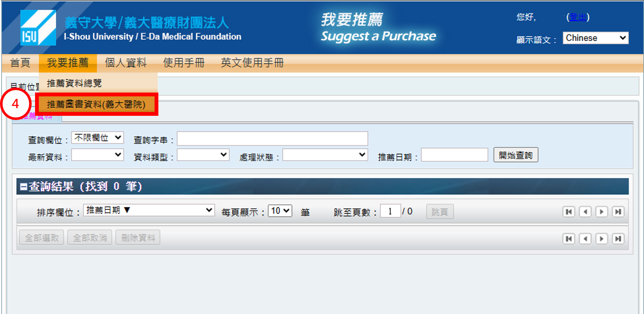Focus the 查詢字串 text field

tap(272, 139)
